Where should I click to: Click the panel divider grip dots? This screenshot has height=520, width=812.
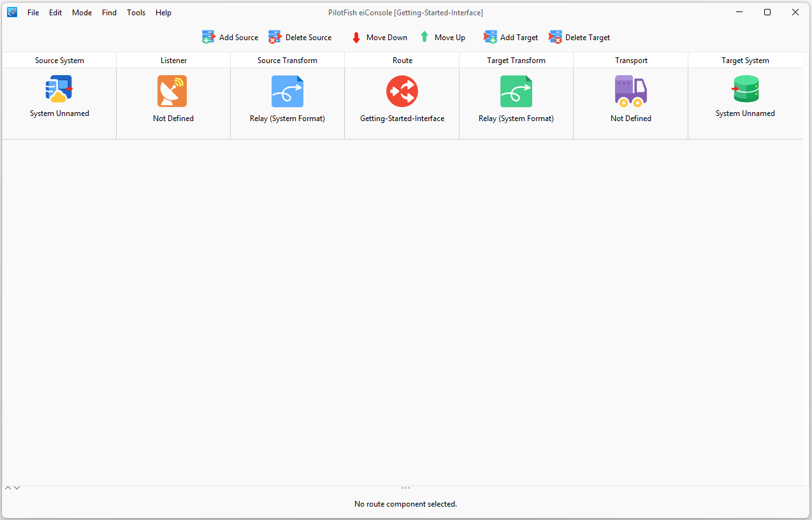pos(405,488)
